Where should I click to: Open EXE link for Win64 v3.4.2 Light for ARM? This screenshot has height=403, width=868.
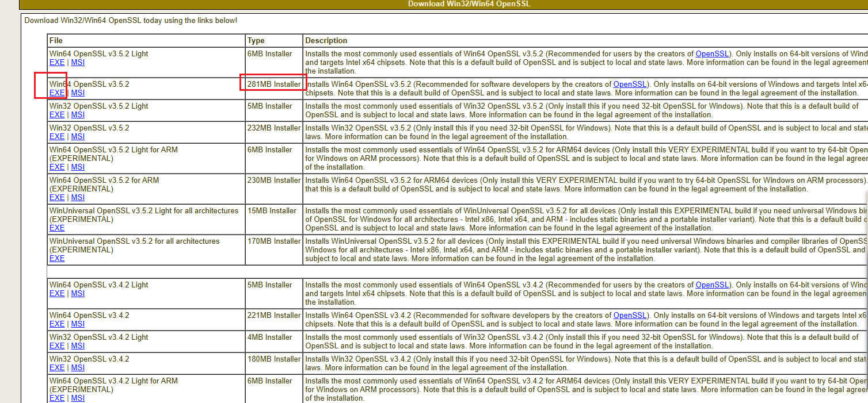pyautogui.click(x=57, y=398)
